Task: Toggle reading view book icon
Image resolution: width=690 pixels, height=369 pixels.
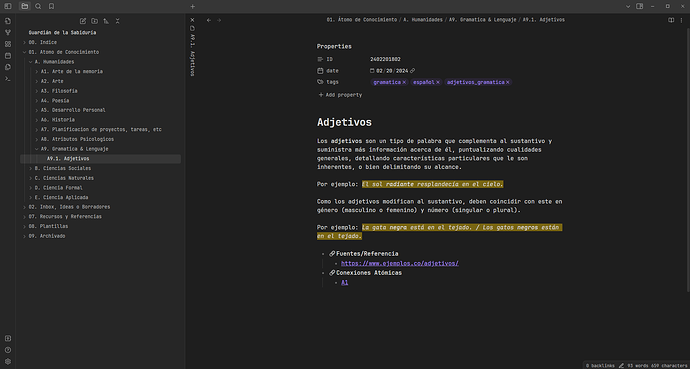Action: 671,20
